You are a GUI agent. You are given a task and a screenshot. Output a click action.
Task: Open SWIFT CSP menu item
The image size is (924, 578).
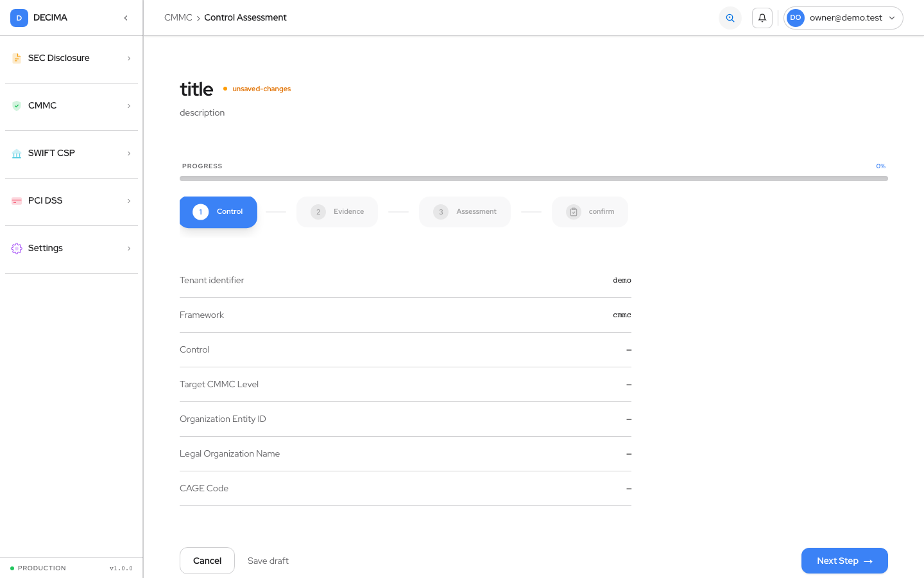pos(71,153)
